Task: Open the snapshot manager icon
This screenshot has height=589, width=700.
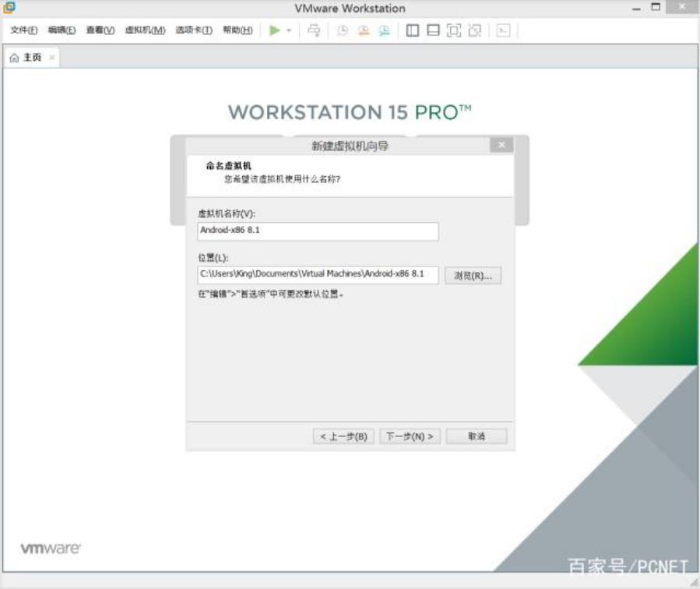Action: (385, 30)
